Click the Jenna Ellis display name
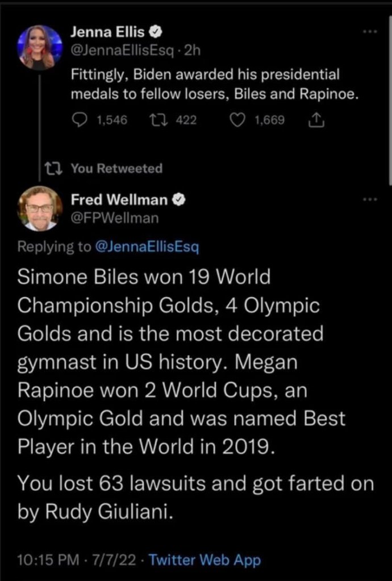 click(x=106, y=35)
